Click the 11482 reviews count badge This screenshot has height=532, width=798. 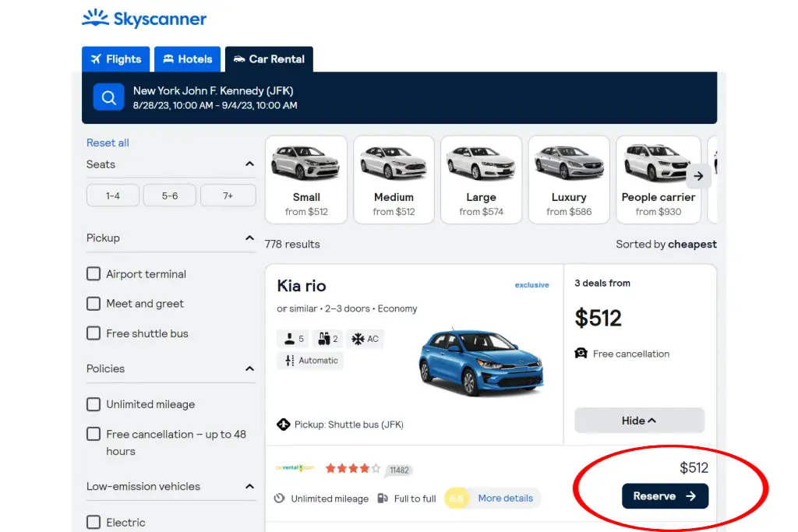click(399, 470)
